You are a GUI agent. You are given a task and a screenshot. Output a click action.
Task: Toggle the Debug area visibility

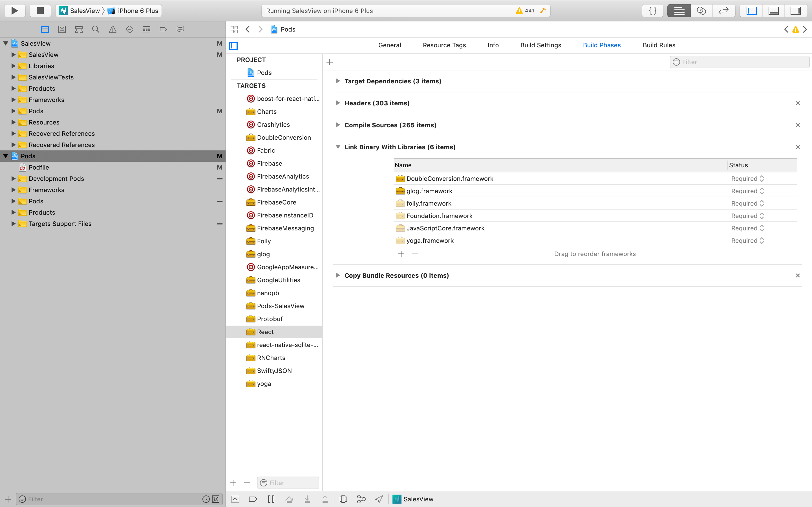[x=773, y=10]
